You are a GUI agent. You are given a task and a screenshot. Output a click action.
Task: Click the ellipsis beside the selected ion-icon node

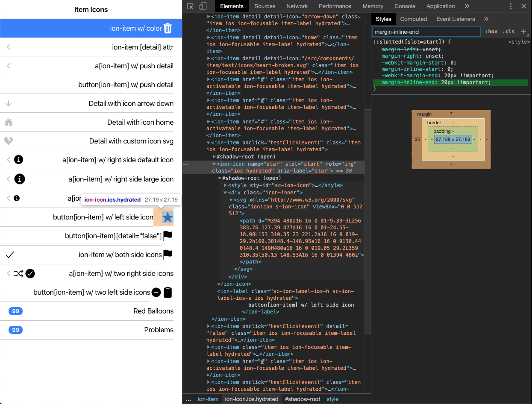[186, 164]
